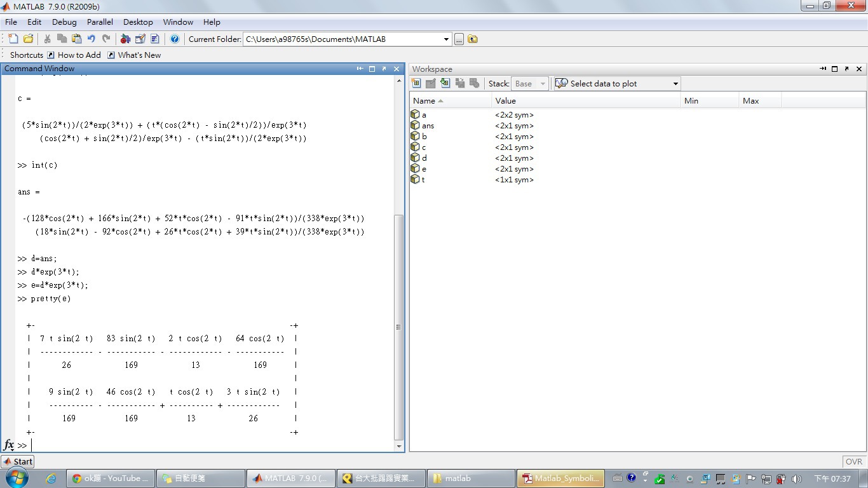Undock the Workspace panel
Viewport: 868px width, 488px height.
[x=846, y=69]
